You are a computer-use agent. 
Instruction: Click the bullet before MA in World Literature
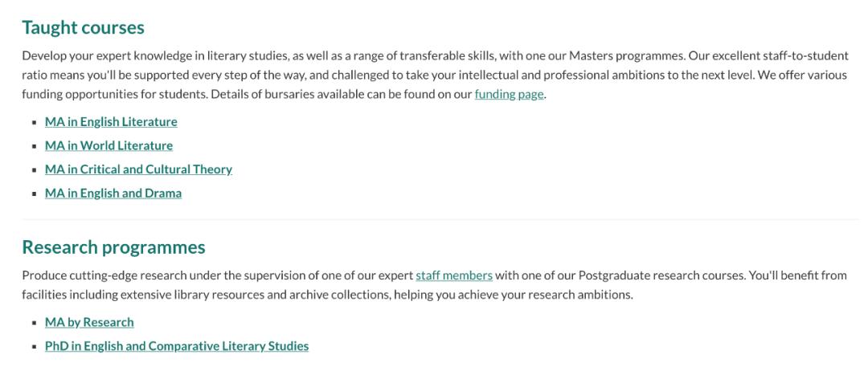[x=35, y=146]
